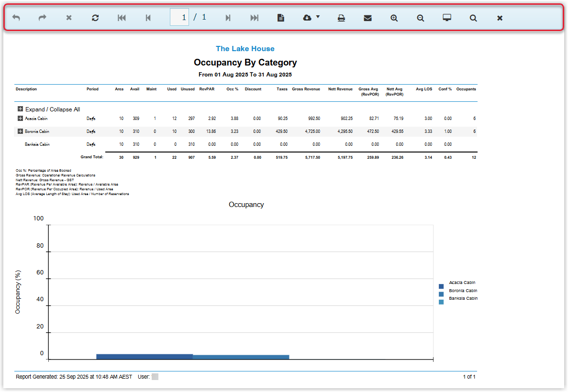This screenshot has height=392, width=568.
Task: Click the Boronia Cabin row name
Action: click(37, 131)
